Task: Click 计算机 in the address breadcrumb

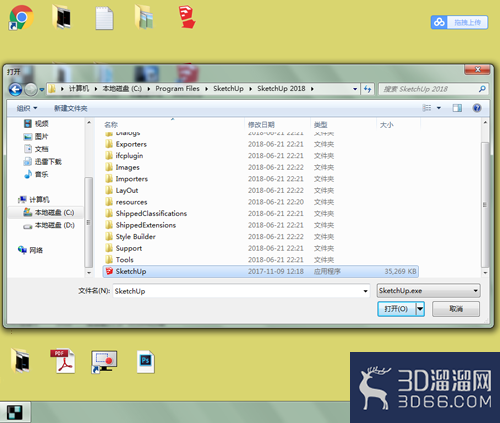Action: pos(79,89)
